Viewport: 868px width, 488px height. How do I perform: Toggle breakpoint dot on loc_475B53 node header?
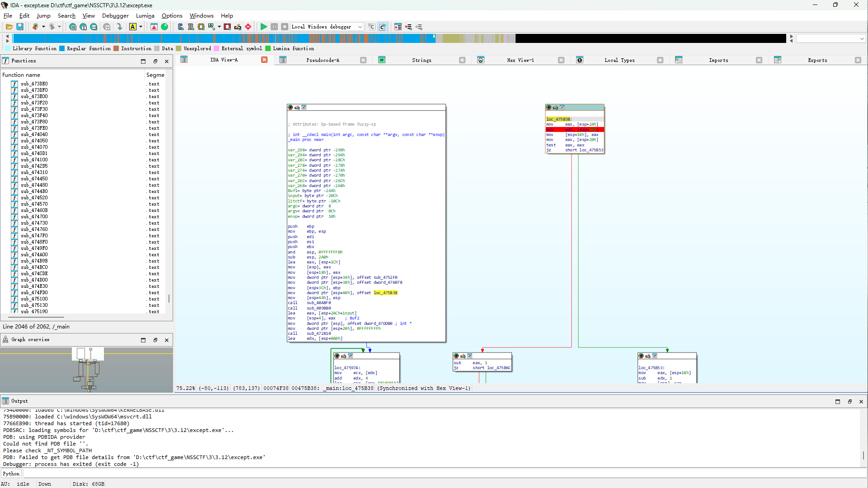pyautogui.click(x=641, y=356)
